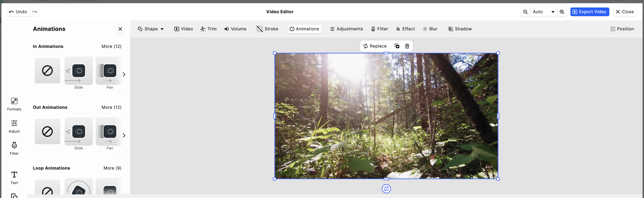The height and width of the screenshot is (198, 644).
Task: Zoom in with the magnifier plus icon
Action: click(x=562, y=12)
